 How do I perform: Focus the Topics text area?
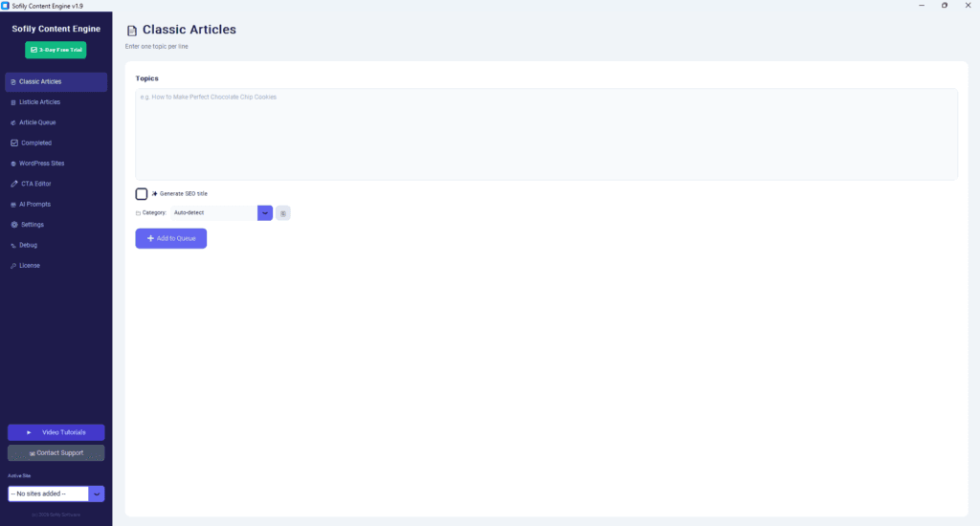tap(546, 134)
